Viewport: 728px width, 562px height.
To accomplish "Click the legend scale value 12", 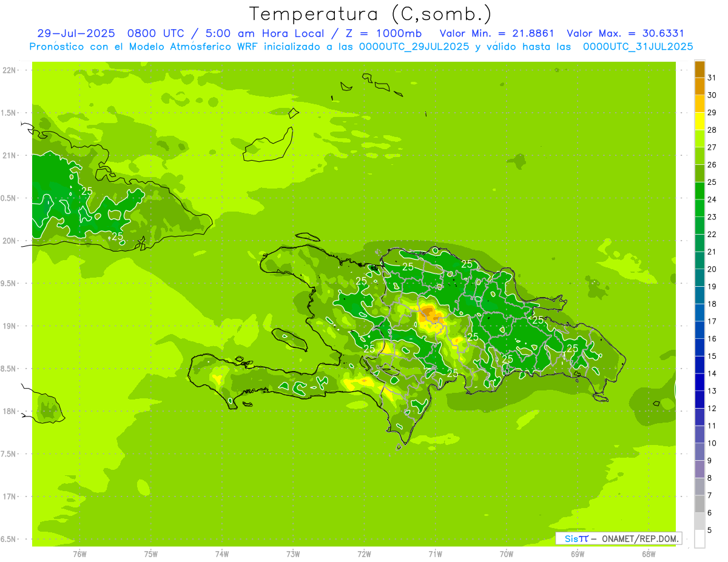I will point(712,408).
